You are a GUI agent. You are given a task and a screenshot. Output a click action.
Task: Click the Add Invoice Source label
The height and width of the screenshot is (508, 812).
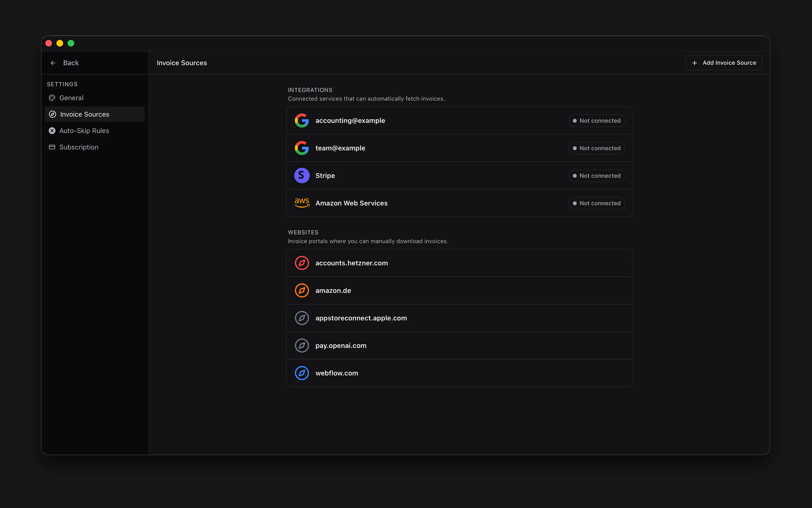pos(729,63)
